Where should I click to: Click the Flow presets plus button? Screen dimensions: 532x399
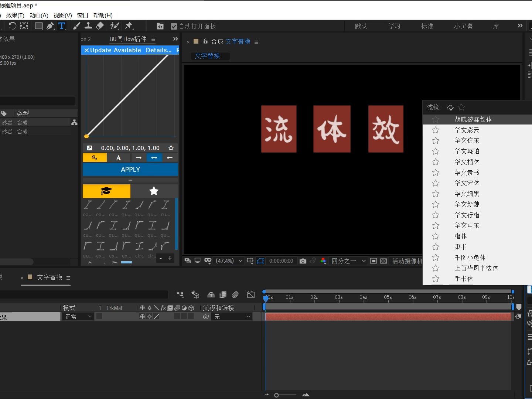170,258
